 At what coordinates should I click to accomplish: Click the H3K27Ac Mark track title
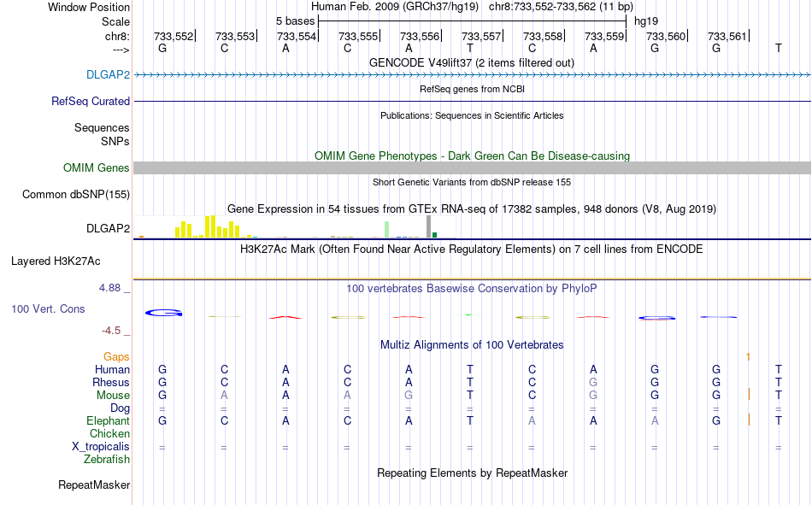(472, 250)
